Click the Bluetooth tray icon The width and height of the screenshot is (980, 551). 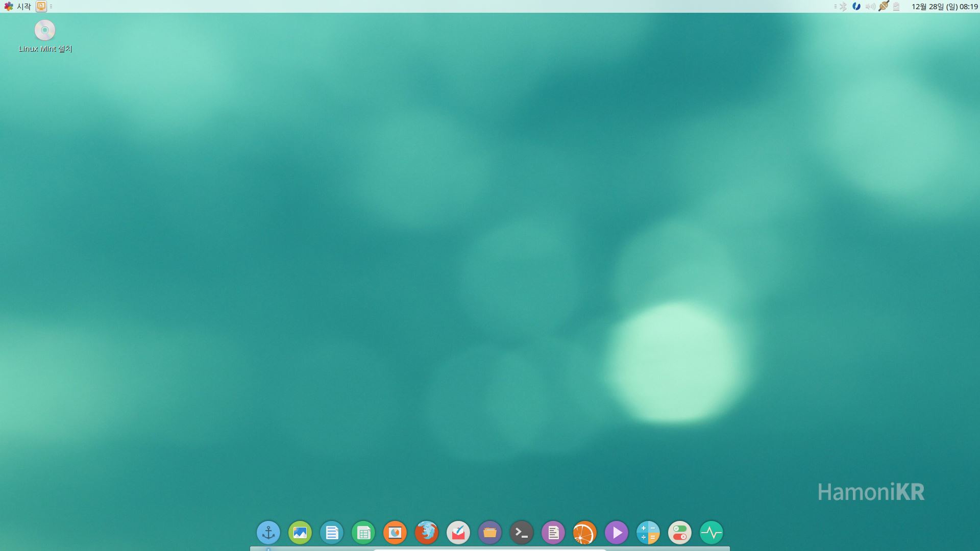(843, 7)
